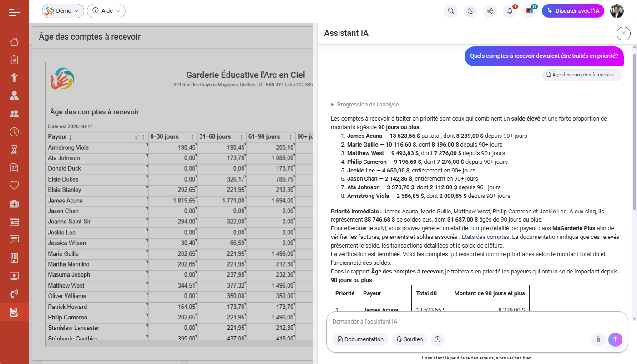Select the Masuma Joseph payer row
The height and width of the screenshot is (364, 637).
179,275
